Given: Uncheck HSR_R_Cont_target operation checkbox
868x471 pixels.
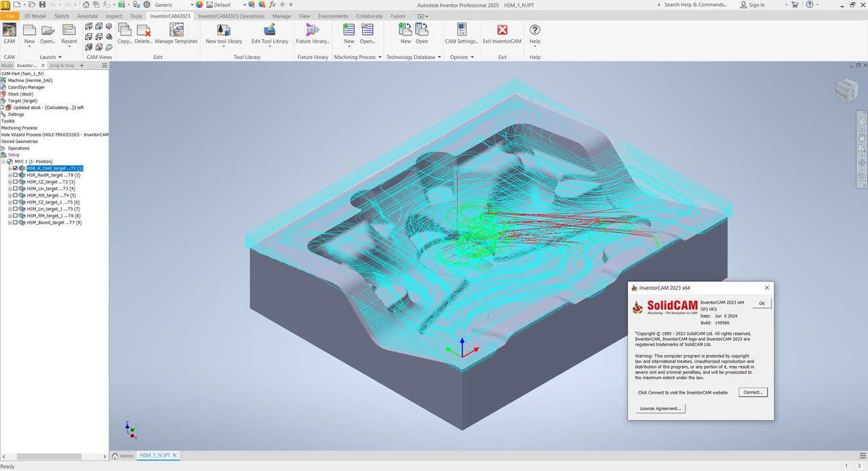Looking at the screenshot, I should tap(16, 168).
